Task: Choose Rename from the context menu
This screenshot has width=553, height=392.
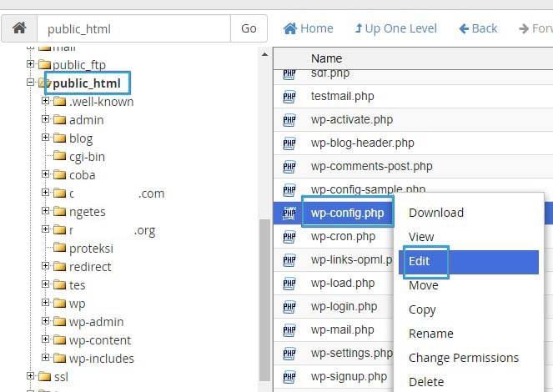Action: tap(430, 334)
